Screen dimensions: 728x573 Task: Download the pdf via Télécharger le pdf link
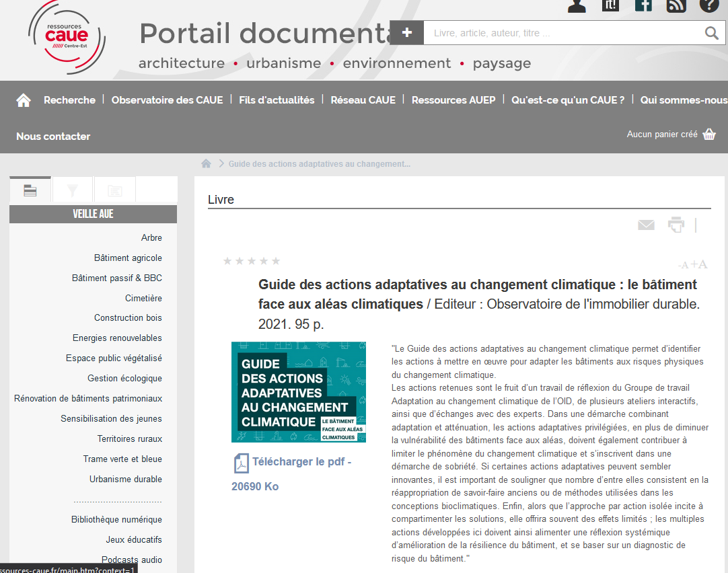coord(302,461)
